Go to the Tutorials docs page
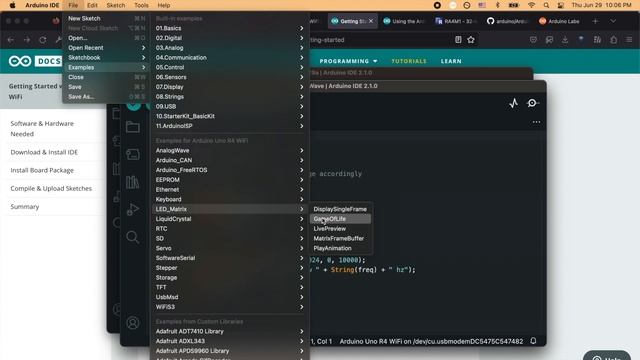640x360 pixels. click(x=409, y=61)
